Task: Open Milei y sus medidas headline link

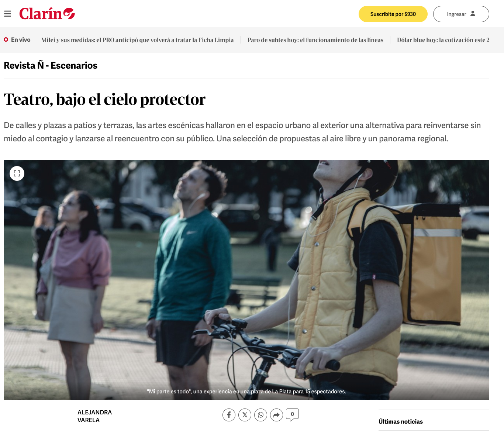Action: (137, 40)
